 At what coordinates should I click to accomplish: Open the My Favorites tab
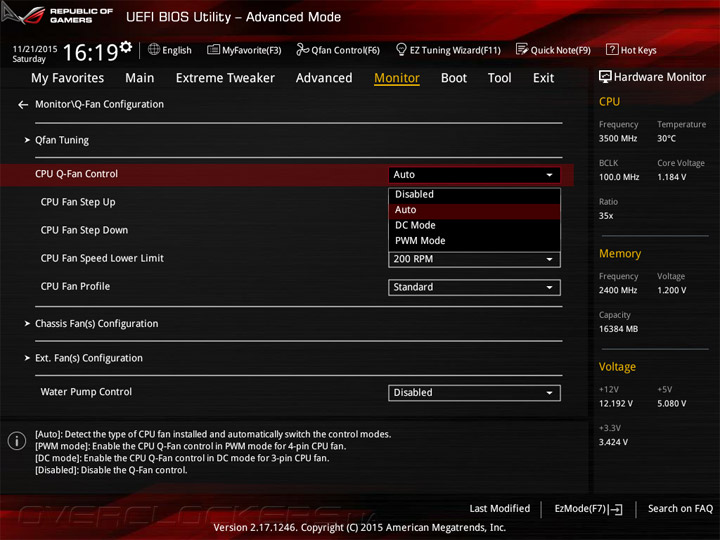68,78
